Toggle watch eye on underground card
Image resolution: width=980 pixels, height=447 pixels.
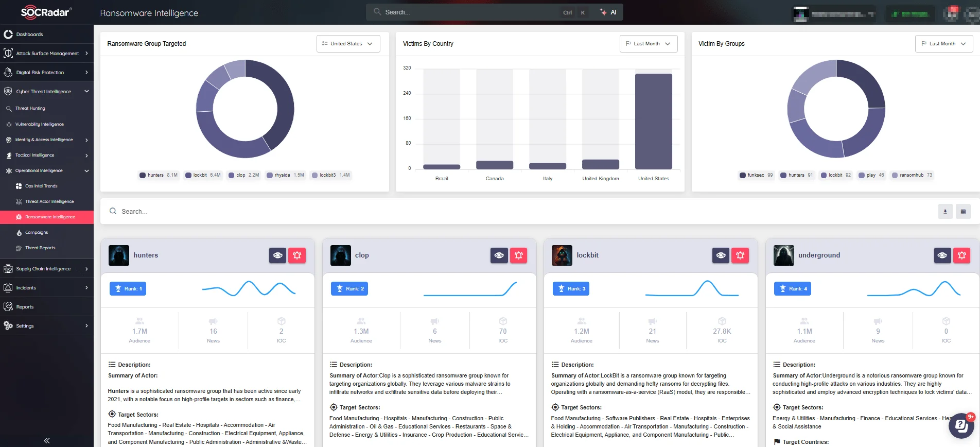942,255
